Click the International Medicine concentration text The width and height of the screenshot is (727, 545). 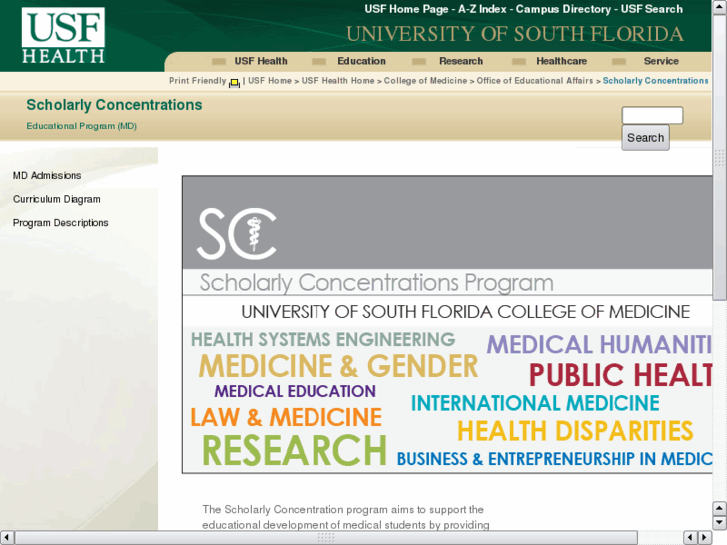(x=535, y=403)
